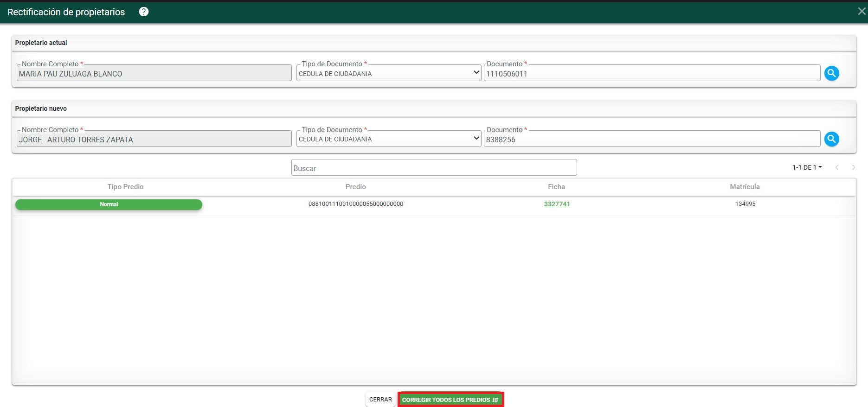Image resolution: width=868 pixels, height=407 pixels.
Task: Expand current owner Tipo de Documento dropdown
Action: tap(388, 73)
